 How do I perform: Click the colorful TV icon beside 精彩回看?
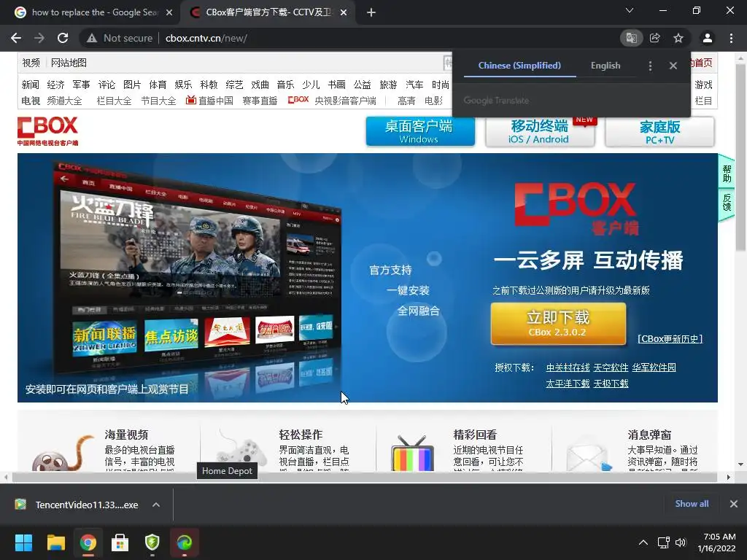pos(413,453)
